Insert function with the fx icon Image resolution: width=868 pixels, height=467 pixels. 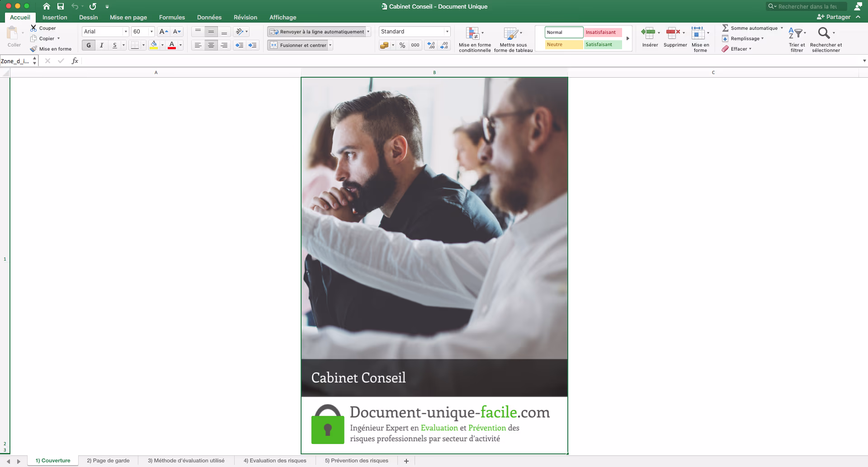coord(75,61)
